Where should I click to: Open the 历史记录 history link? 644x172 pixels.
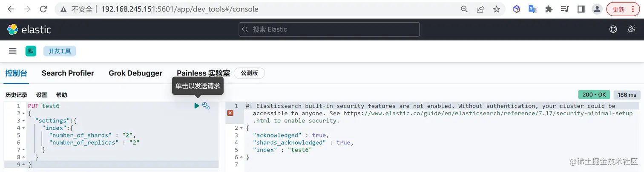16,95
